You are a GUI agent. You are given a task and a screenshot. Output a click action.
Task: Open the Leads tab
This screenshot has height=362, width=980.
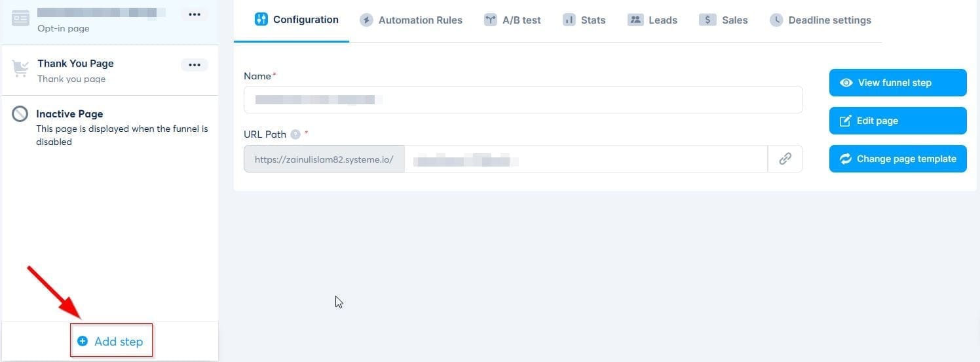pyautogui.click(x=652, y=20)
